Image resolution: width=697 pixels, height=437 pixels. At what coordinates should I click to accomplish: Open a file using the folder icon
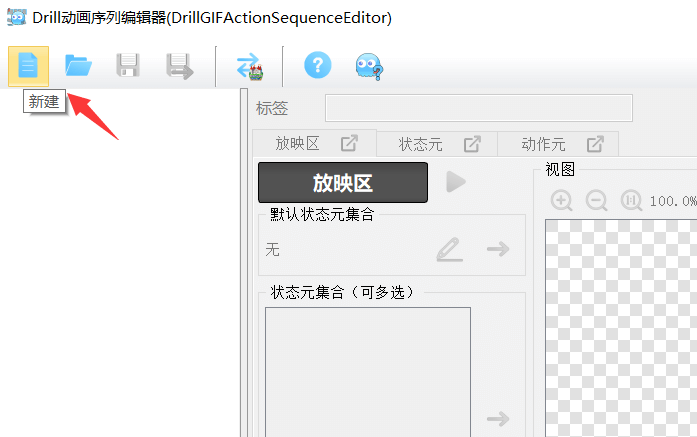click(x=78, y=66)
